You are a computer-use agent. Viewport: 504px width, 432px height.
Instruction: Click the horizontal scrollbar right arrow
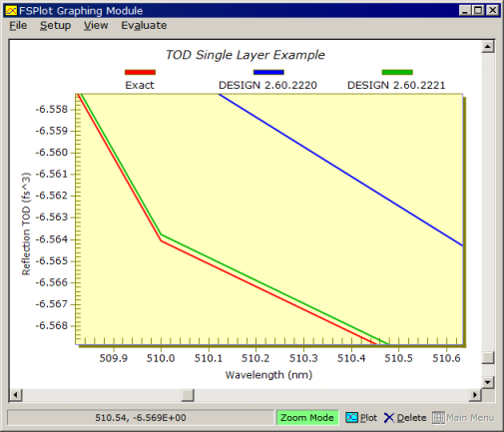tap(475, 395)
